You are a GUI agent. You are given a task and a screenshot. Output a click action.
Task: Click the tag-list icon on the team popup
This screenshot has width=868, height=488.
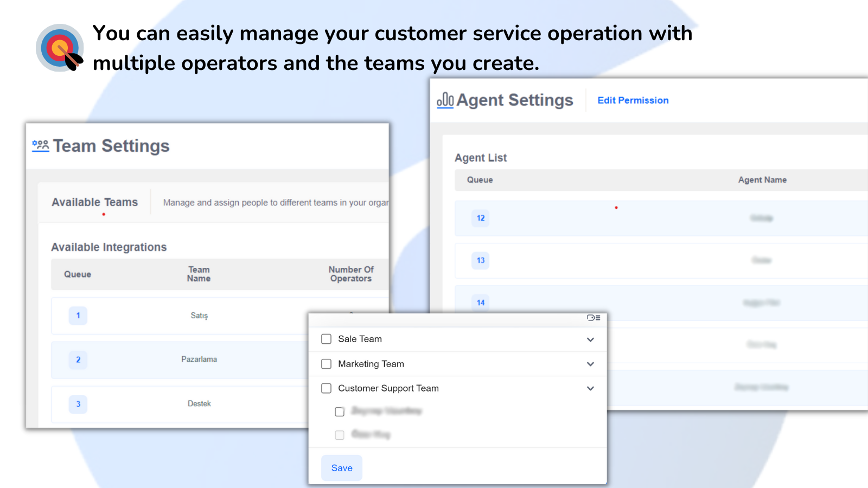click(593, 319)
